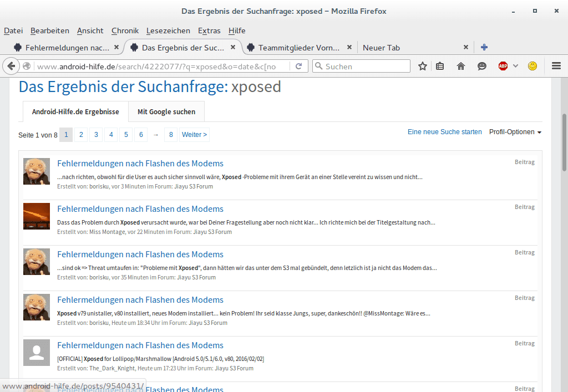Click The_Dark_Knight's default gray avatar

coord(37,353)
